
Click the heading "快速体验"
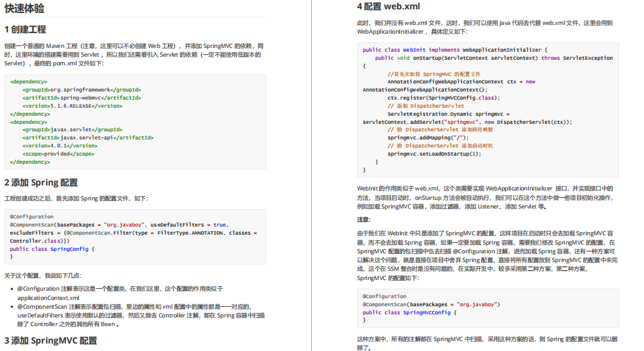[24, 8]
